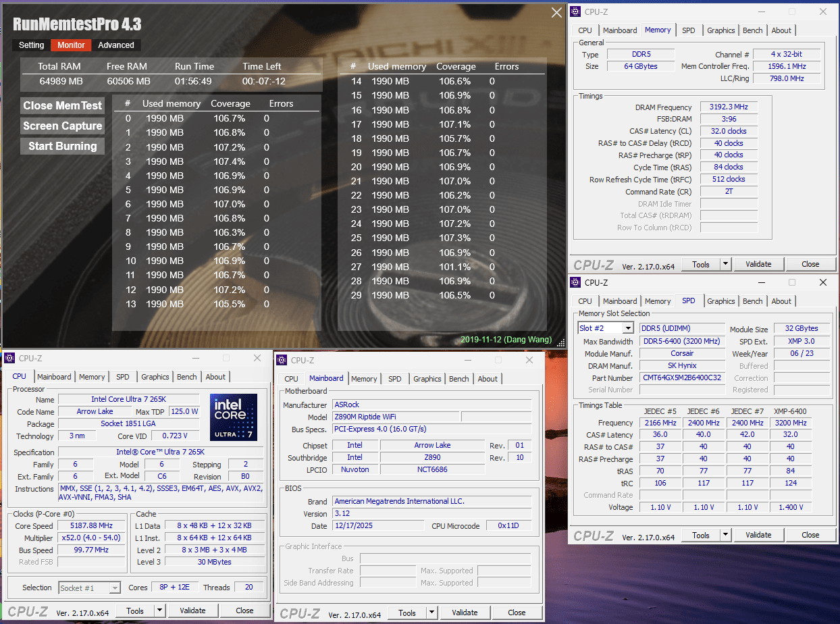Click CAS# Latency value 32.0 clocks
Image resolution: width=840 pixels, height=624 pixels.
[x=729, y=131]
